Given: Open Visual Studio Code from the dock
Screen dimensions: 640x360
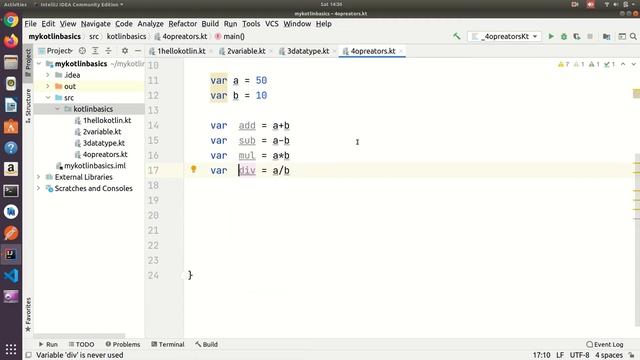Looking at the screenshot, I should [11, 276].
